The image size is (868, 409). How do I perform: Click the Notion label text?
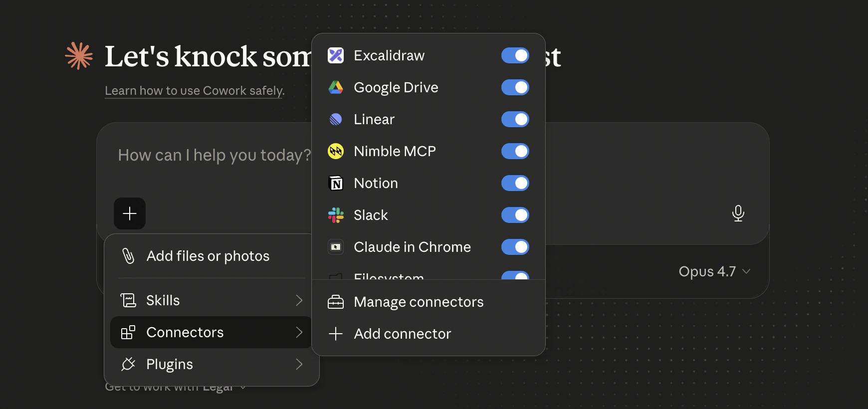pos(376,183)
